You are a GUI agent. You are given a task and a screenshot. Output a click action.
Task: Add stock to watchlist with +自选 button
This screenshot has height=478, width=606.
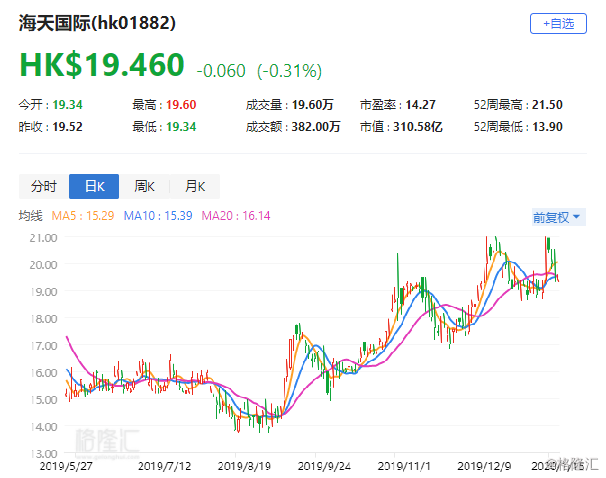coord(558,24)
